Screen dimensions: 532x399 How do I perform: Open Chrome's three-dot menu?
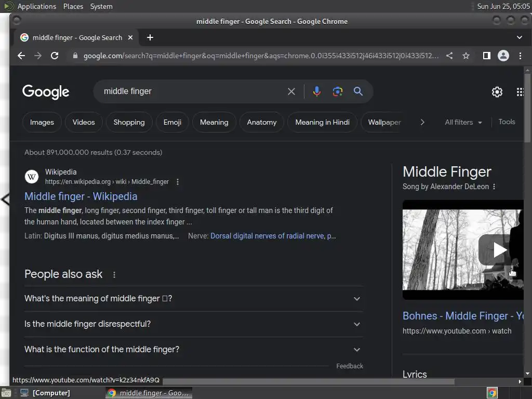[520, 56]
